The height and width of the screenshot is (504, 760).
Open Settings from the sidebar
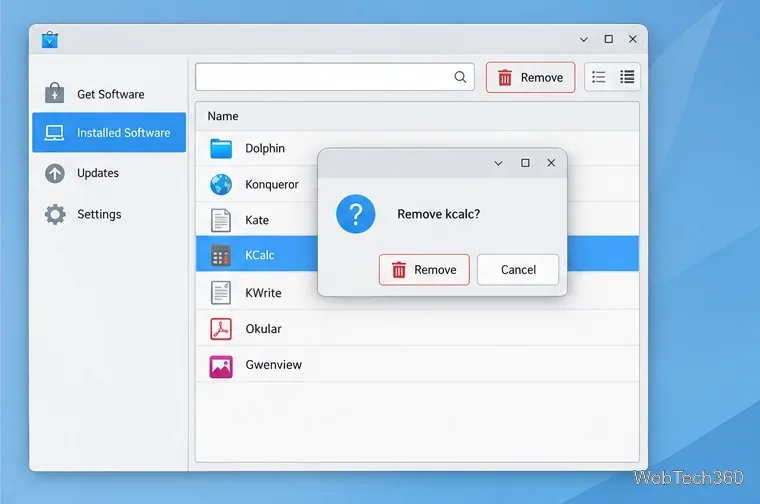[109, 214]
